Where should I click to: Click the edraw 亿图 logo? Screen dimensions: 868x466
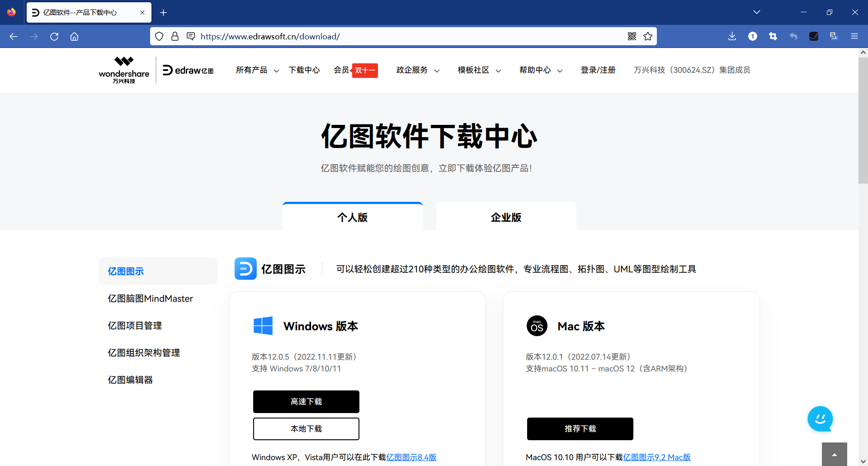point(188,70)
